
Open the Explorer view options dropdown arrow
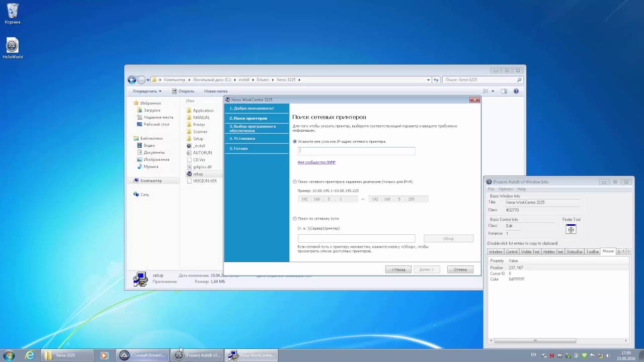493,91
